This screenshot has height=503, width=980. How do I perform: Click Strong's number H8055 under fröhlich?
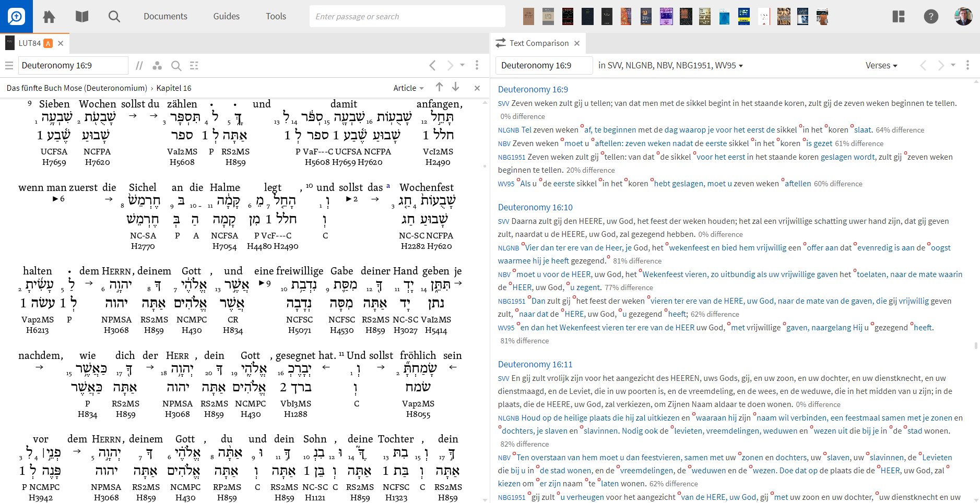pos(418,414)
